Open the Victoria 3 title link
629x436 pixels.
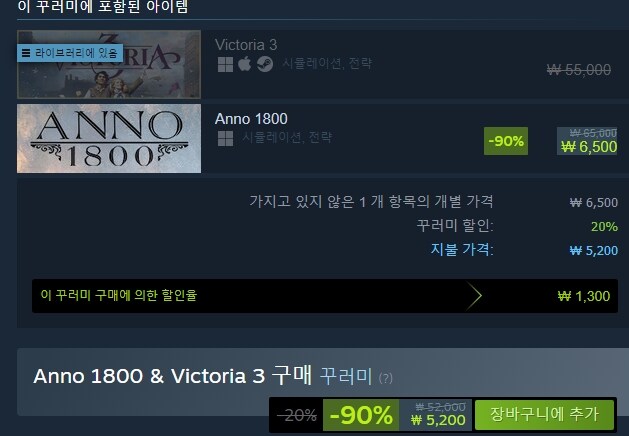pos(246,45)
